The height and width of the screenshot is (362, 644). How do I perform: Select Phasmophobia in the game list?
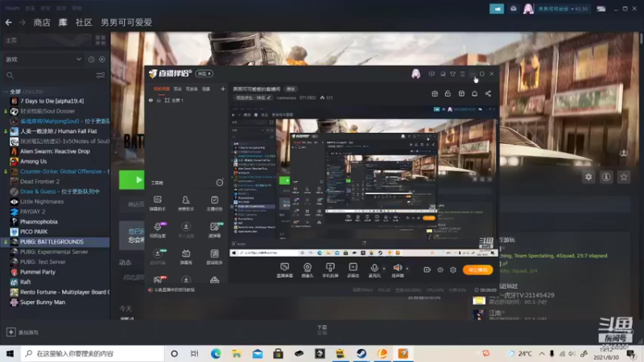[39, 222]
